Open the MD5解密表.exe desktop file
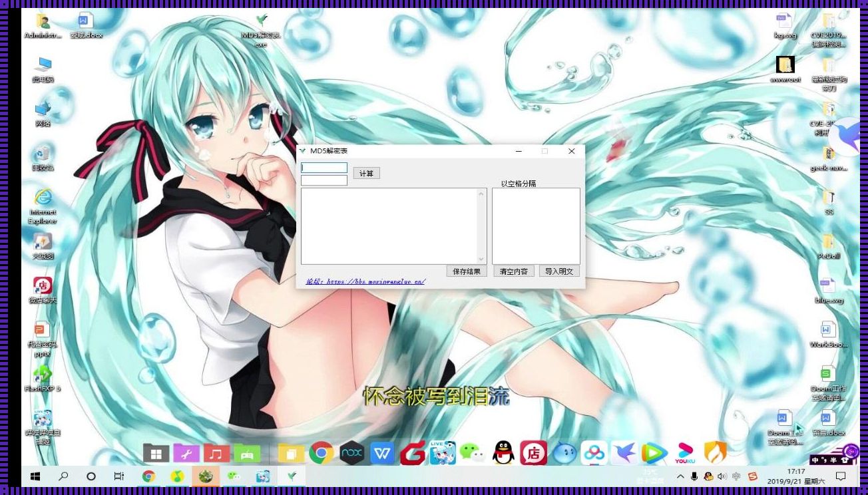Image resolution: width=868 pixels, height=495 pixels. click(262, 31)
